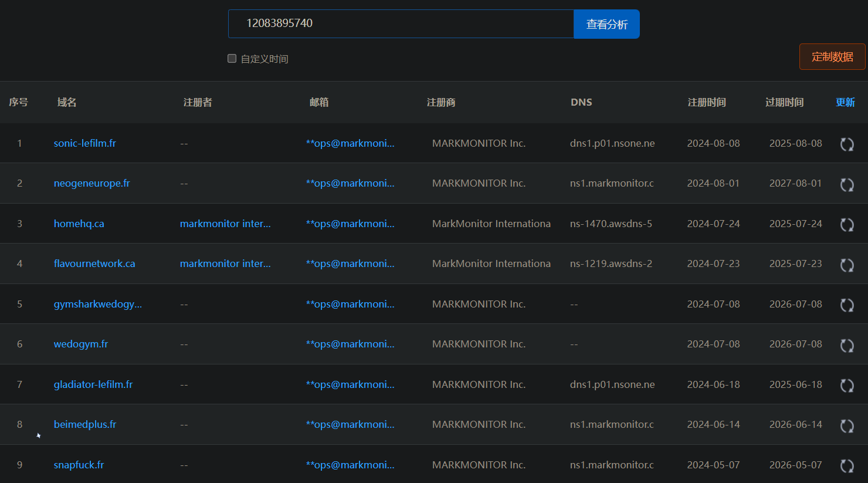Click registrant markmonitor inter... for flavournetwork.ca
868x483 pixels.
pos(225,264)
